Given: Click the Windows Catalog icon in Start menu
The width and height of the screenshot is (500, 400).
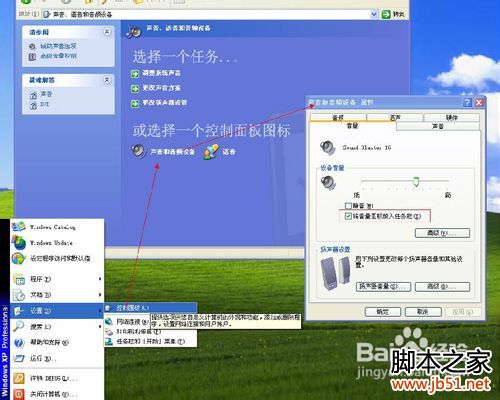Looking at the screenshot, I should tap(19, 227).
